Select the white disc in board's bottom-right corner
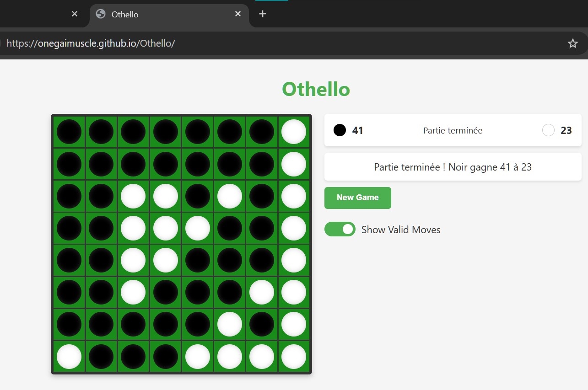Image resolution: width=588 pixels, height=390 pixels. (x=293, y=356)
